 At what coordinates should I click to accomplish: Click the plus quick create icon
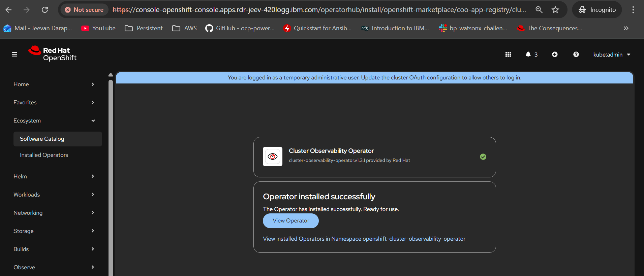pos(555,55)
